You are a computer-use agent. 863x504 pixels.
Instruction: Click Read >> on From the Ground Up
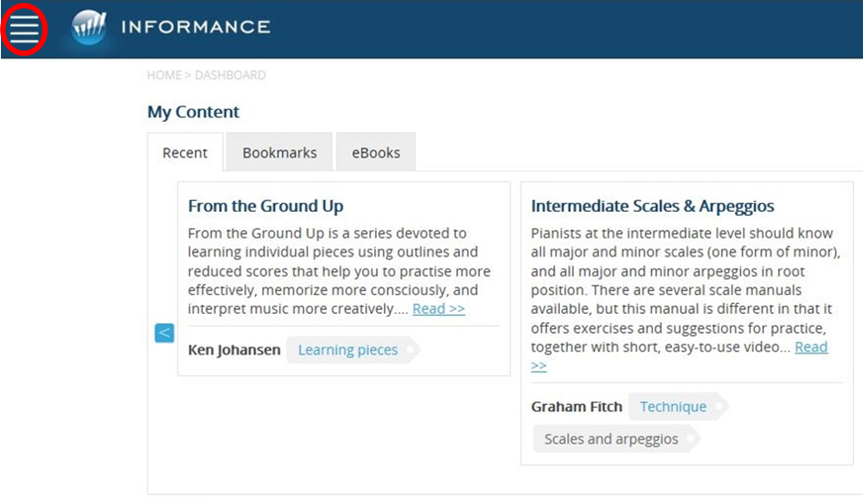pyautogui.click(x=439, y=308)
